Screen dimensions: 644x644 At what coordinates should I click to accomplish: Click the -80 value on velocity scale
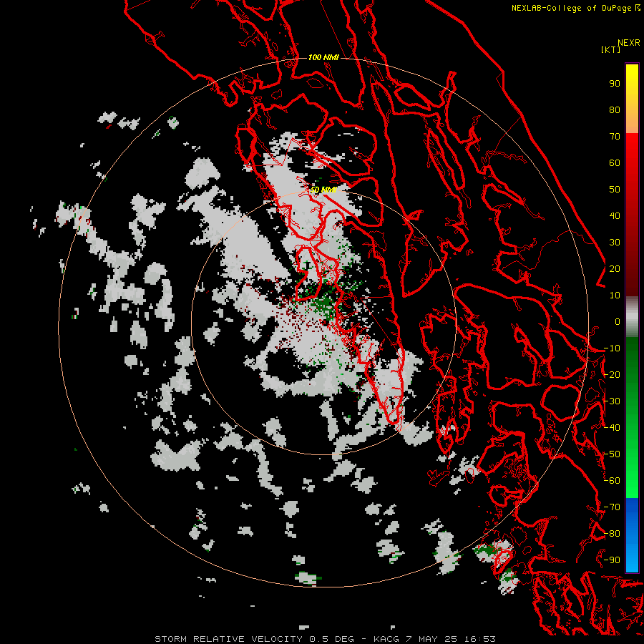(x=612, y=534)
